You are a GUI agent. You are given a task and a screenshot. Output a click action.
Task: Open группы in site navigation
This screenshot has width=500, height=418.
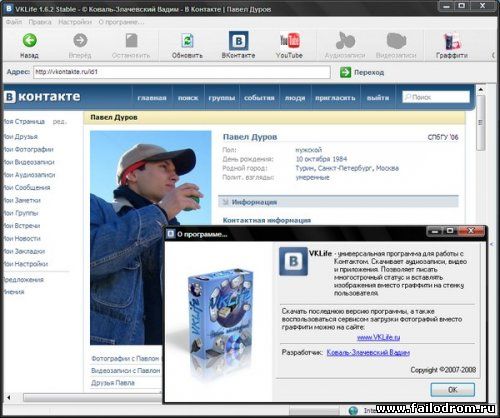(x=222, y=98)
